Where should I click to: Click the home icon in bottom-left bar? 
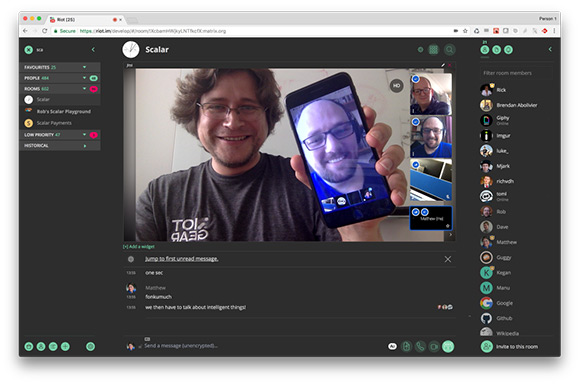point(29,346)
